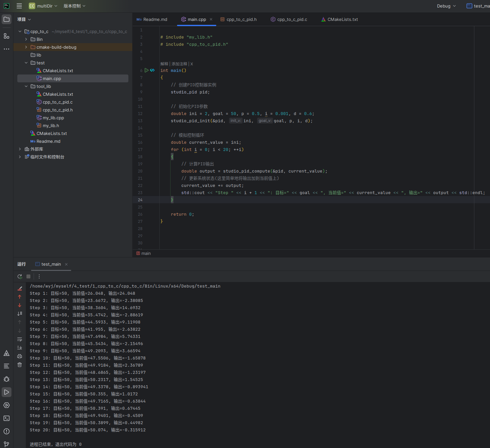This screenshot has width=490, height=448.
Task: Click the 解释 code lens link
Action: tap(164, 64)
